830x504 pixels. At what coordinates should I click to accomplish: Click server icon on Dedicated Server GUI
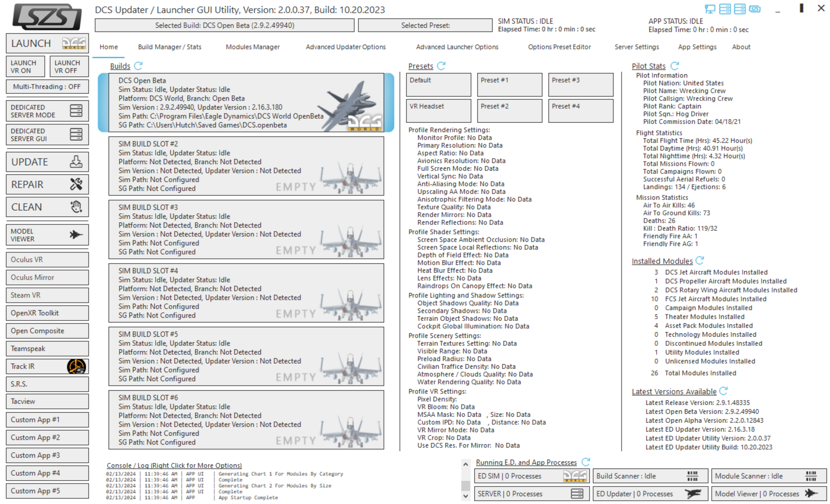76,134
